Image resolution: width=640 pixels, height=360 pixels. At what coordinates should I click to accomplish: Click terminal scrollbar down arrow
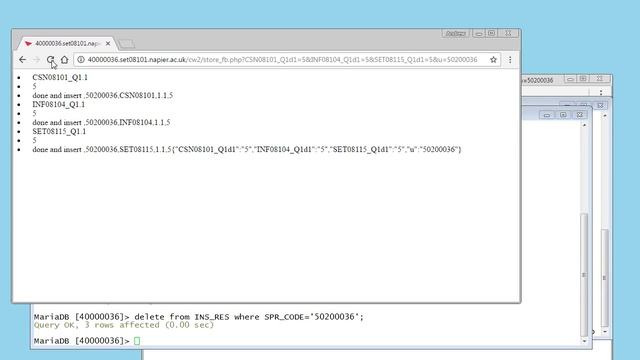[x=584, y=341]
